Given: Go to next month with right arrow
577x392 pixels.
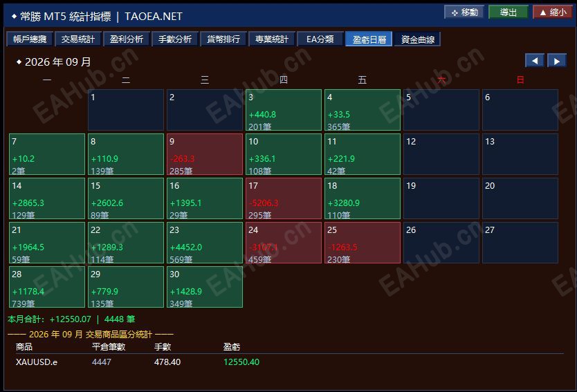Looking at the screenshot, I should coord(557,61).
